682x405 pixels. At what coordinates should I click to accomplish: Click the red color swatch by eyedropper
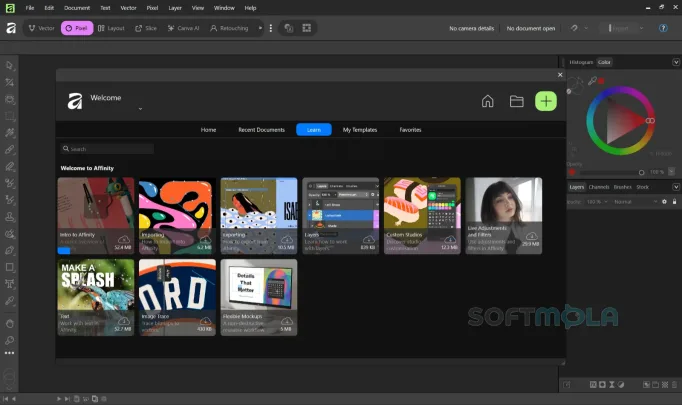point(601,80)
